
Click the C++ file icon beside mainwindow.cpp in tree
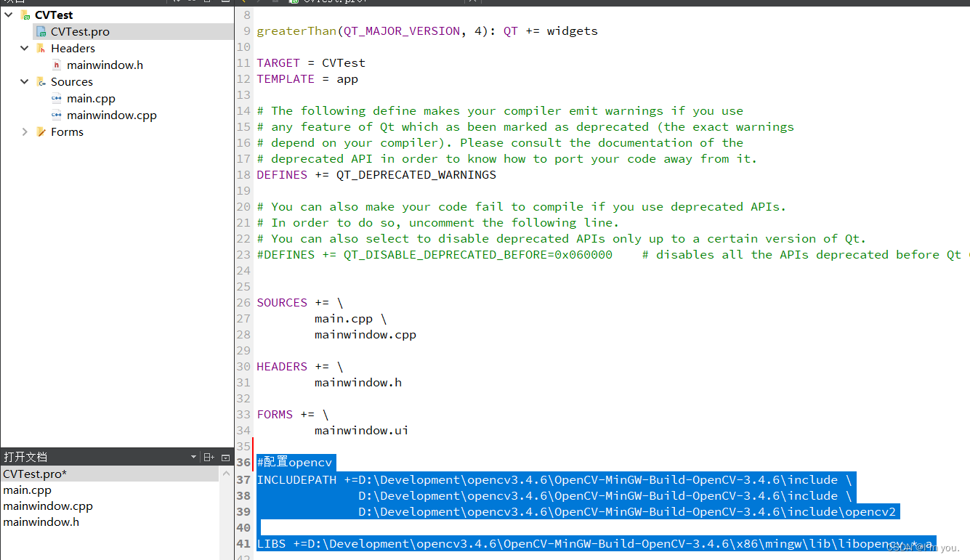click(57, 115)
